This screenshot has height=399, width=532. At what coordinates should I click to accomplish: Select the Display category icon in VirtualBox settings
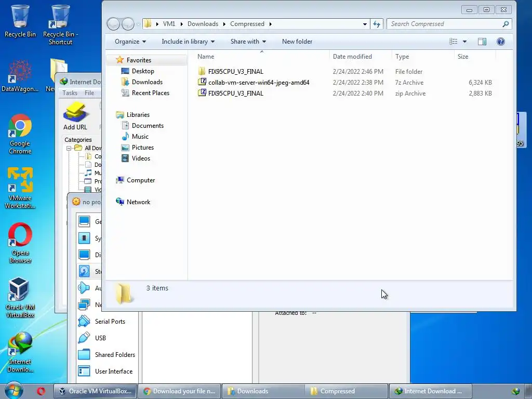pos(84,255)
